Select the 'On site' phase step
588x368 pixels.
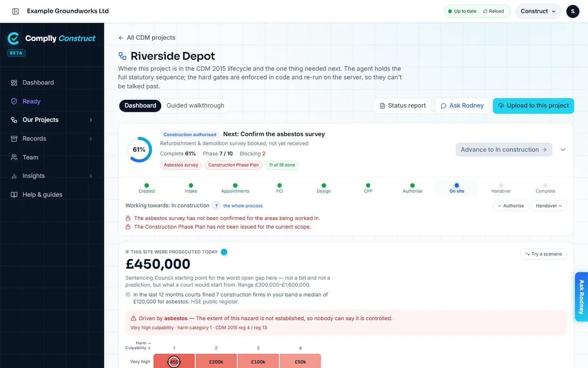[x=457, y=188]
